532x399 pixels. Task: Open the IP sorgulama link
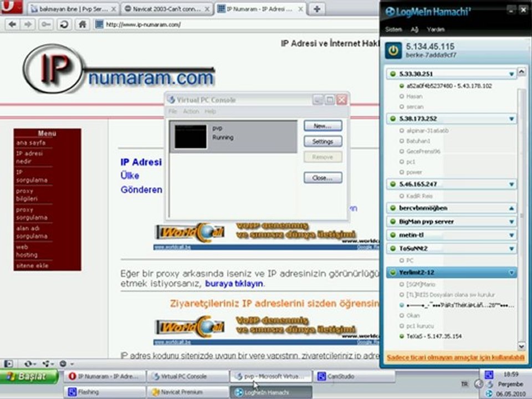coord(32,176)
